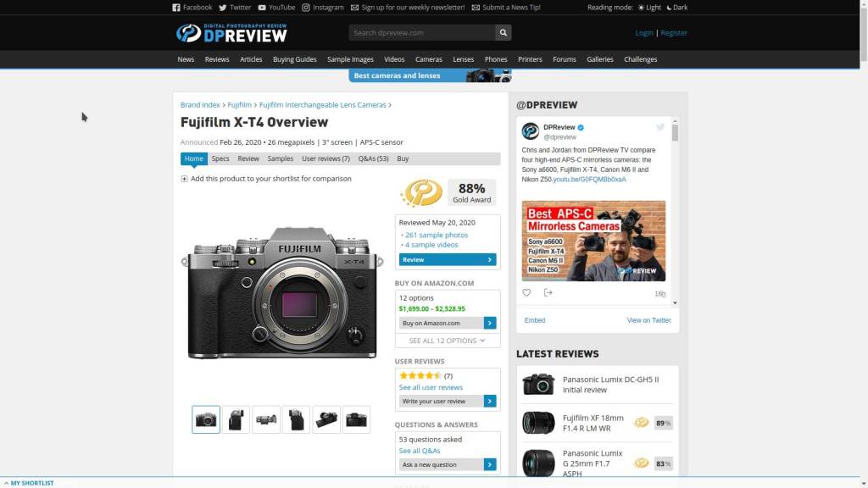Click the Gold Award badge icon
This screenshot has height=488, width=868.
pos(421,192)
